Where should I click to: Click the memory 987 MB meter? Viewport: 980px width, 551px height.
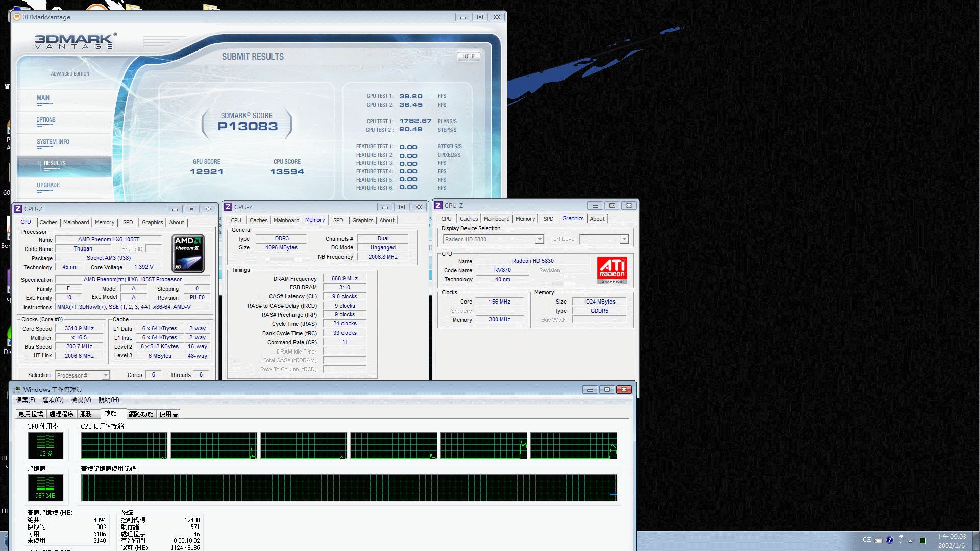tap(45, 488)
